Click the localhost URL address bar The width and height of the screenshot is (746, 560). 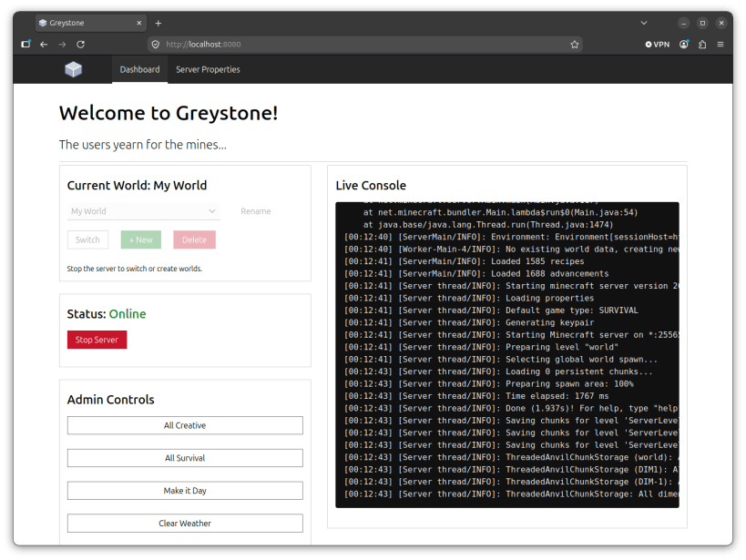click(x=365, y=45)
